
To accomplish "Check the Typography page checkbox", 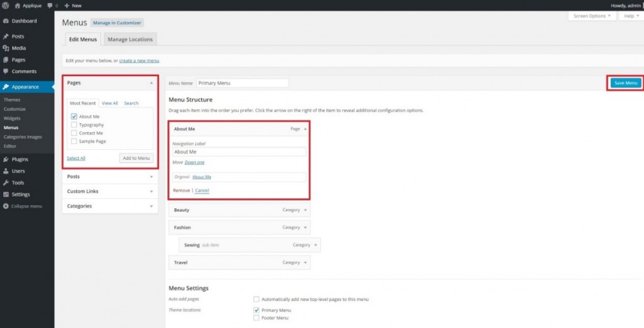I will [74, 125].
